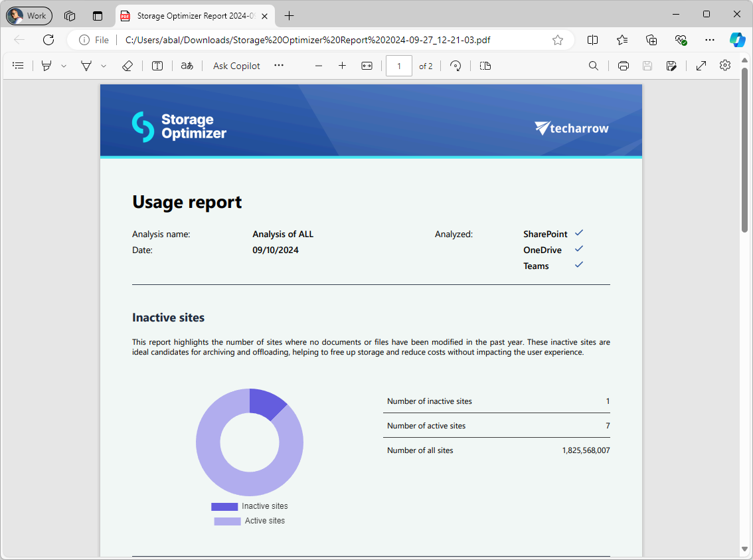The height and width of the screenshot is (560, 753).
Task: Activate the Erase annotation tool
Action: (x=127, y=65)
